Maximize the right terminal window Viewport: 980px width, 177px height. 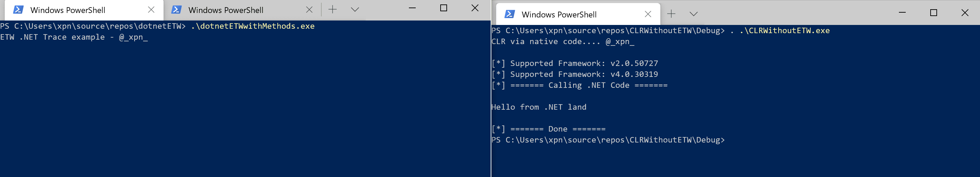click(934, 13)
